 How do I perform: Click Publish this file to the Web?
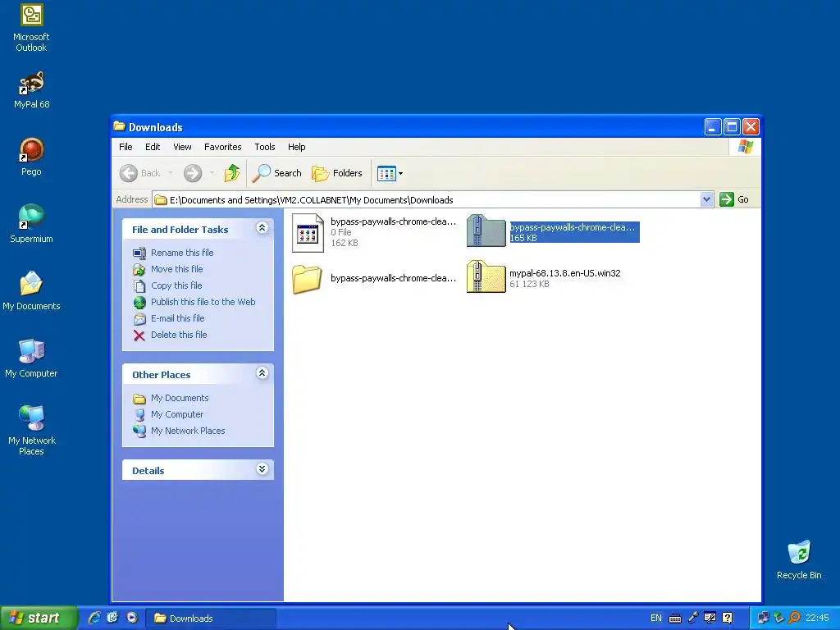click(203, 302)
